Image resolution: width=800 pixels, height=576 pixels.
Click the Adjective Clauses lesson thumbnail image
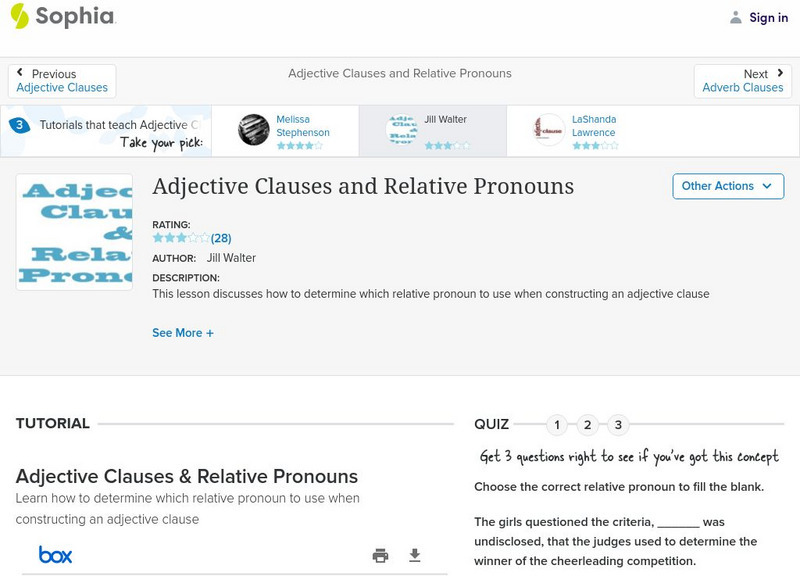74,232
